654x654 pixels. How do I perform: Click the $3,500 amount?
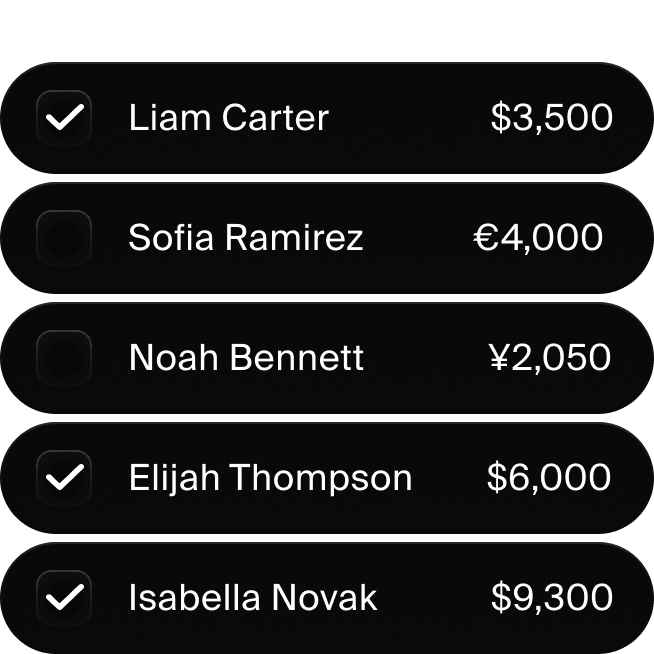(551, 118)
